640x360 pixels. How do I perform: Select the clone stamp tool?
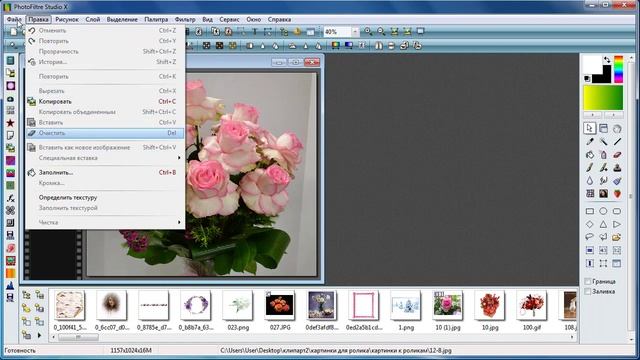pyautogui.click(x=617, y=168)
